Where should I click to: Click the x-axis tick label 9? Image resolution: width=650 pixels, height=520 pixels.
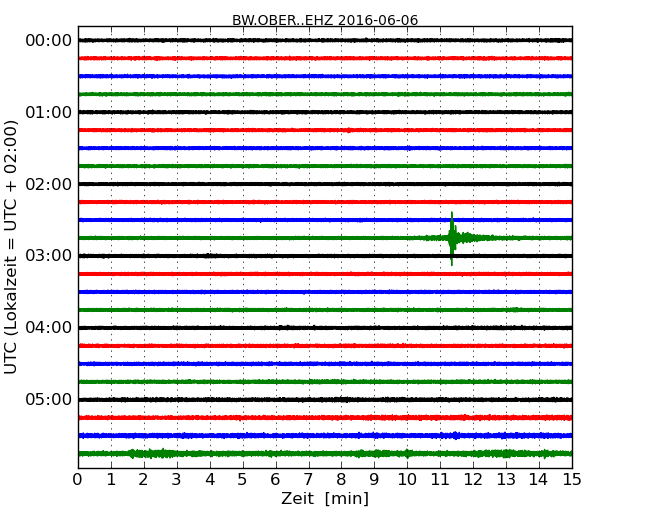point(374,479)
